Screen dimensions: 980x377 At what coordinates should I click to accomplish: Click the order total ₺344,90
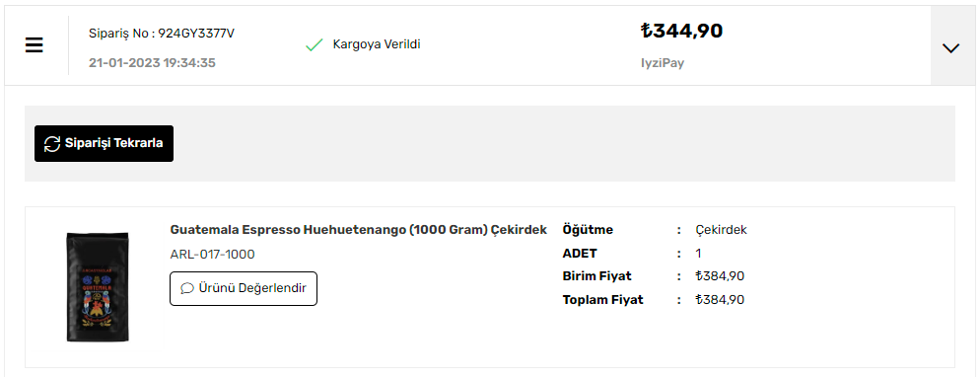click(682, 31)
